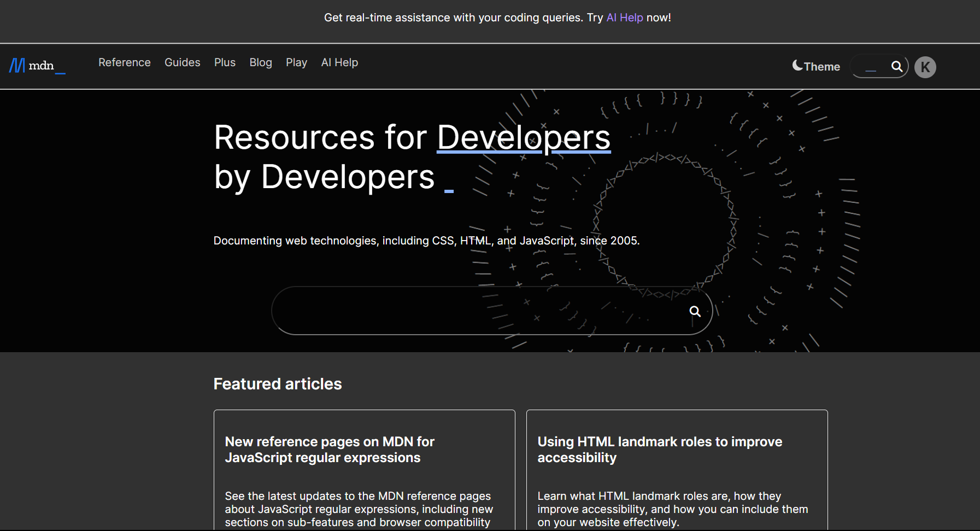Open the Play navigation item
The width and height of the screenshot is (980, 531).
click(296, 63)
